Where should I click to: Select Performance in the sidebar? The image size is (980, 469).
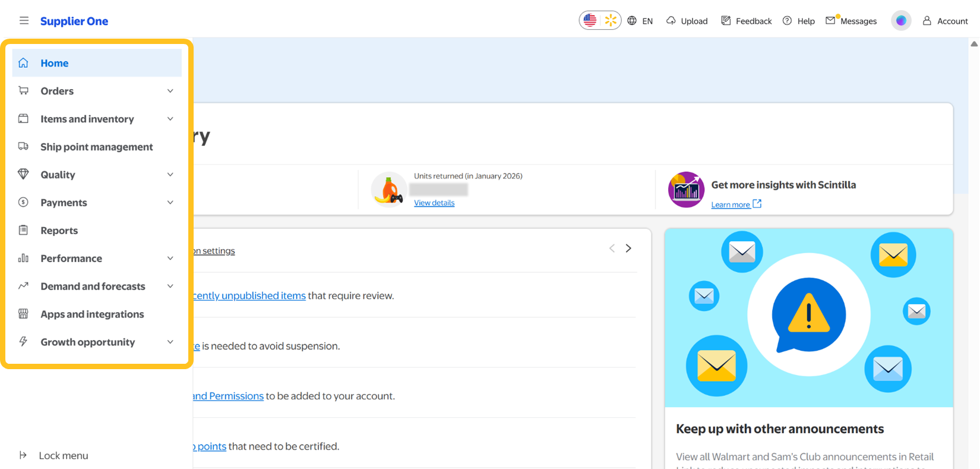pos(71,259)
